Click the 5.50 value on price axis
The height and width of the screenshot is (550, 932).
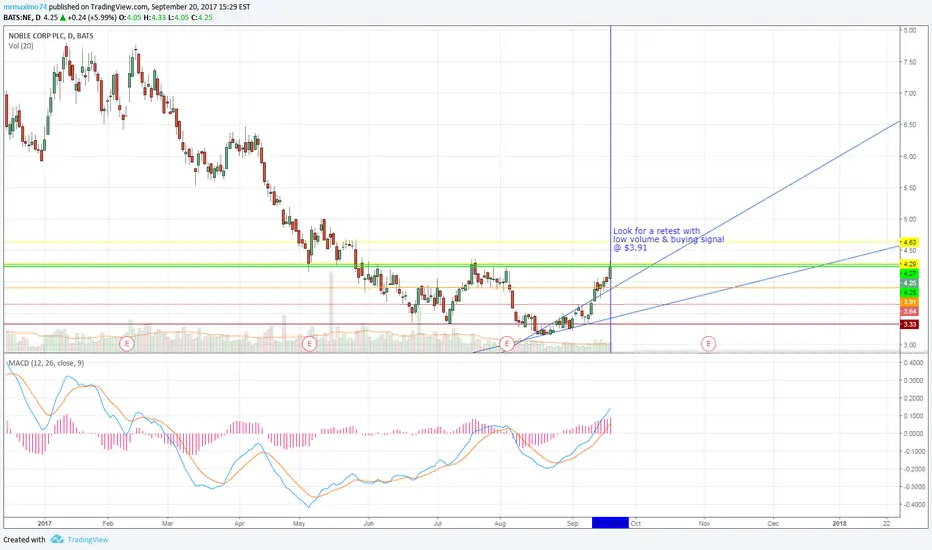[909, 188]
